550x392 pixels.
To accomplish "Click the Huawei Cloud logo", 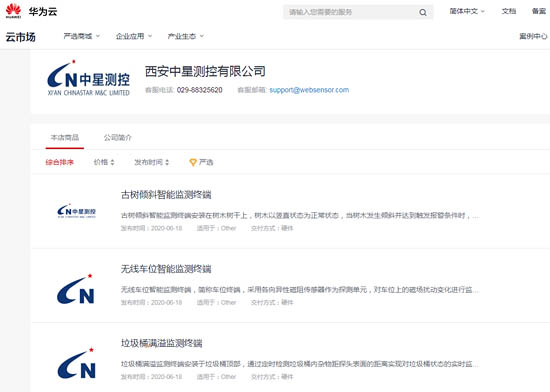I will [31, 11].
